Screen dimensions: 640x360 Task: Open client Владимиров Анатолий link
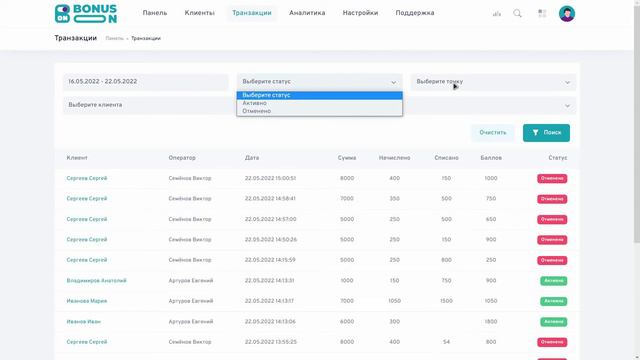97,281
